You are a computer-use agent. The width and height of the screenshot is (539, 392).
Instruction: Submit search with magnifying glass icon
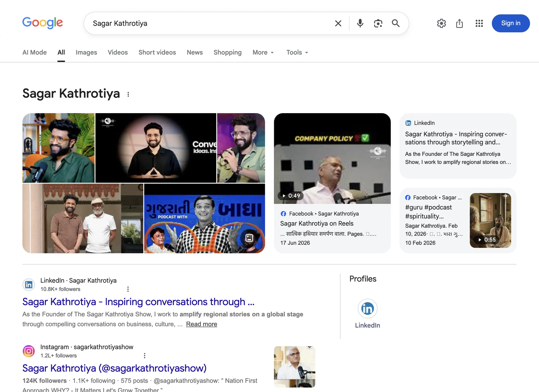coord(396,23)
